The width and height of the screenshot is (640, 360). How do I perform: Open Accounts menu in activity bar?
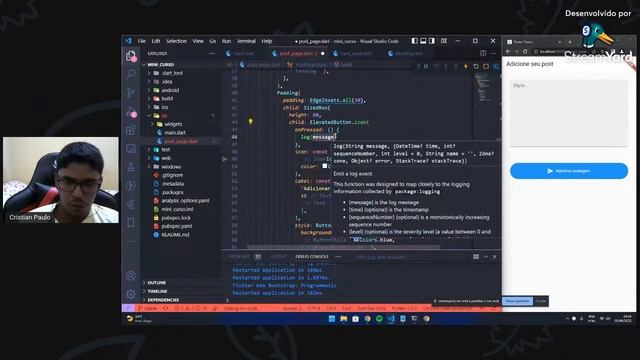[x=131, y=276]
